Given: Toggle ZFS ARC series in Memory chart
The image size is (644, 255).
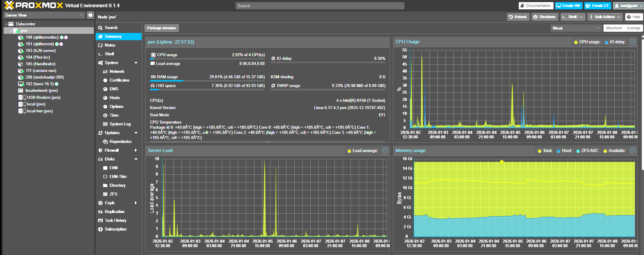Looking at the screenshot, I should (587, 151).
